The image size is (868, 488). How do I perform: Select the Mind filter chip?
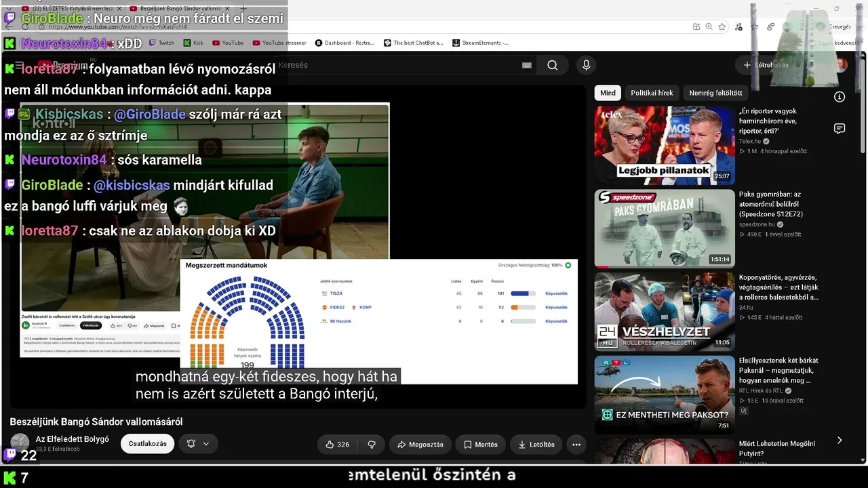click(x=608, y=93)
